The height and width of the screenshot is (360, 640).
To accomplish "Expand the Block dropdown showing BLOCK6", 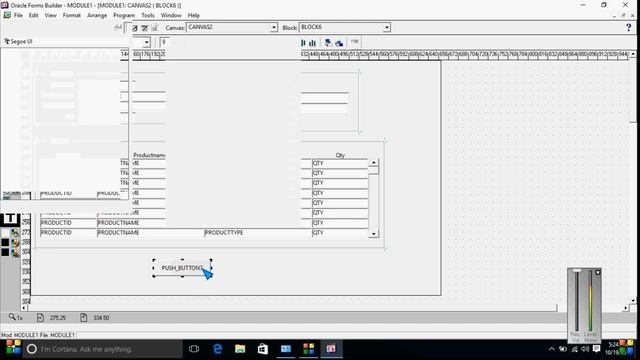I will 386,27.
